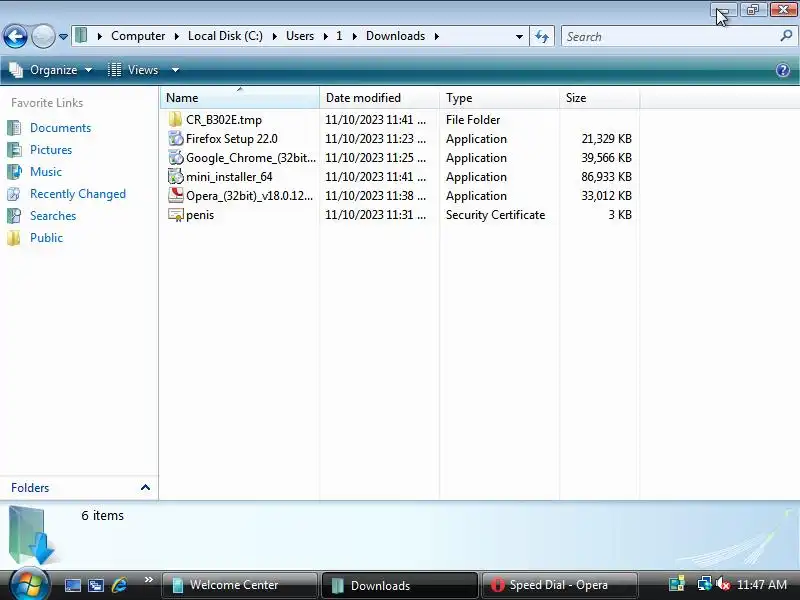Viewport: 800px width, 600px height.
Task: Select the Opera_(32bit)_v18 installer icon
Action: [x=175, y=195]
